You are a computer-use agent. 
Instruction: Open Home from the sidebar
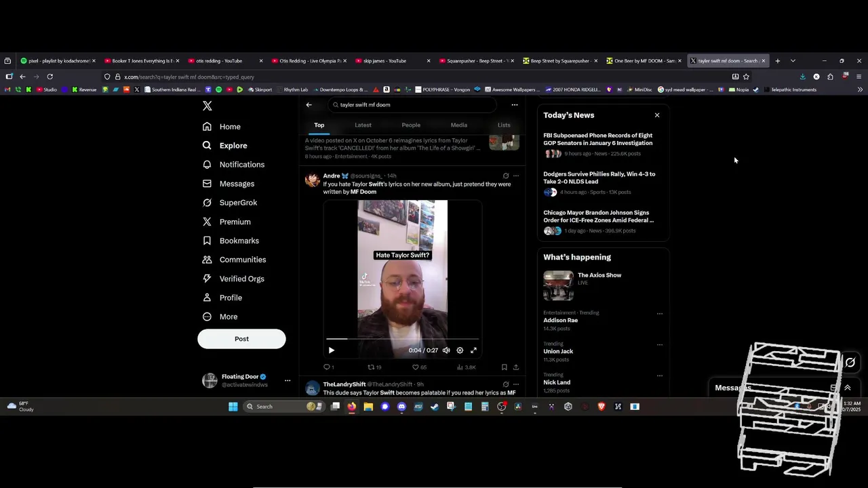point(222,127)
